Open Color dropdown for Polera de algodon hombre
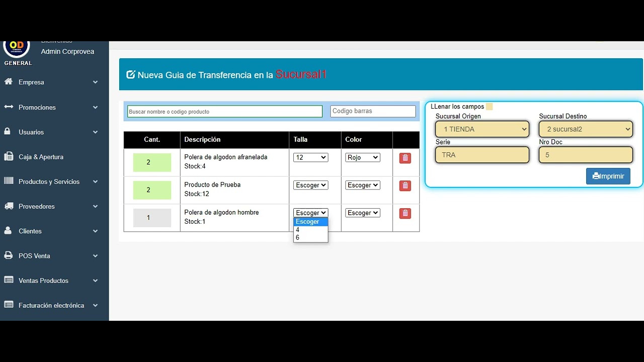 [x=362, y=213]
